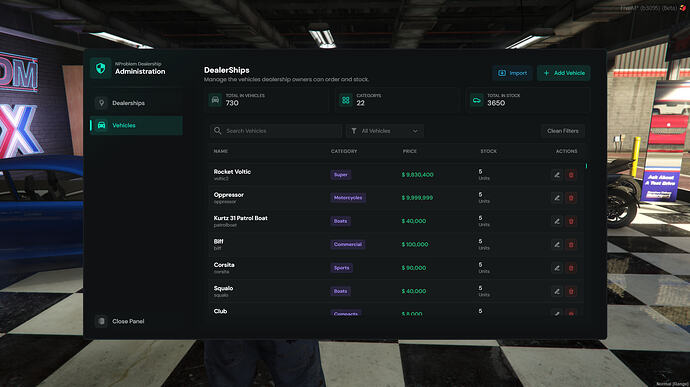
Task: Delete the Rocket Voltic vehicle
Action: pyautogui.click(x=571, y=175)
